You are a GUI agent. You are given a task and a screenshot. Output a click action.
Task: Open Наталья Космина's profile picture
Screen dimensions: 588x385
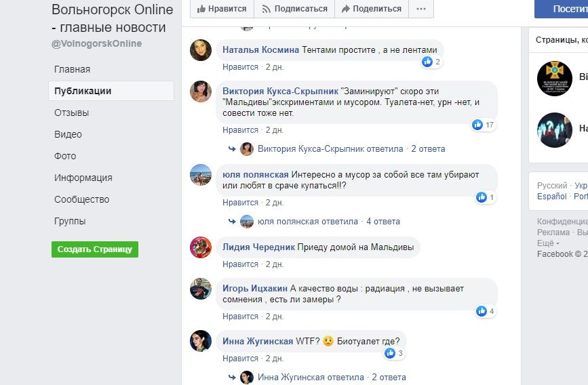pyautogui.click(x=201, y=50)
